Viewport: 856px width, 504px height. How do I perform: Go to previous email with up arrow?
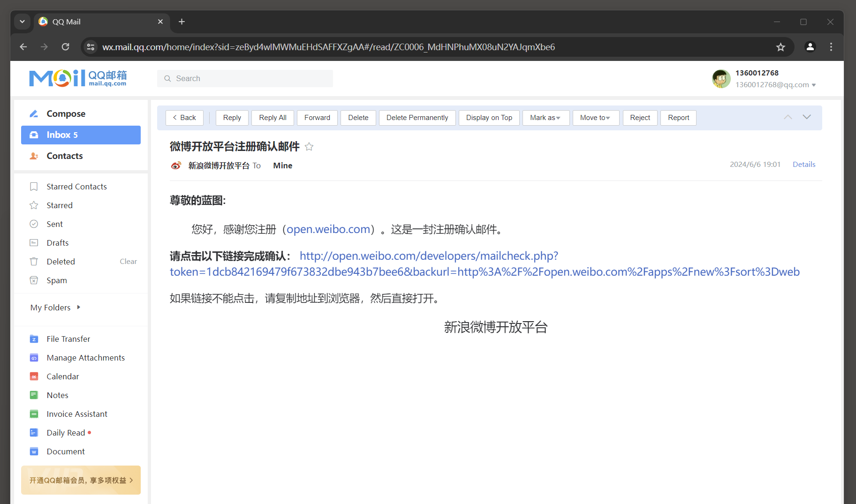pyautogui.click(x=788, y=117)
